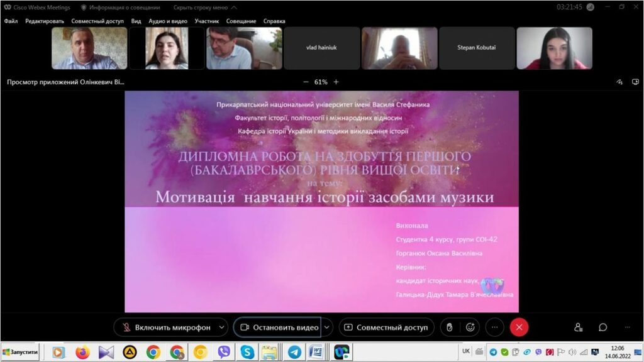
Task: Select vlad hainiuk participant tile
Action: pos(321,48)
